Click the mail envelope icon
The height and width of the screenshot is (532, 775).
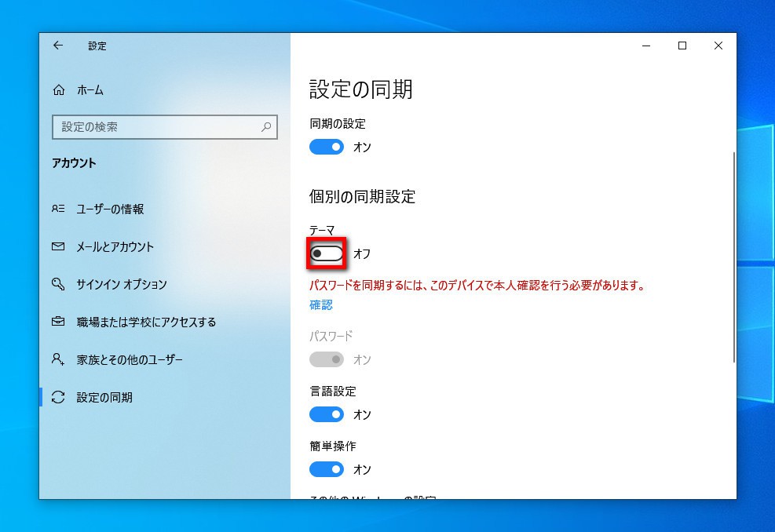pyautogui.click(x=58, y=246)
